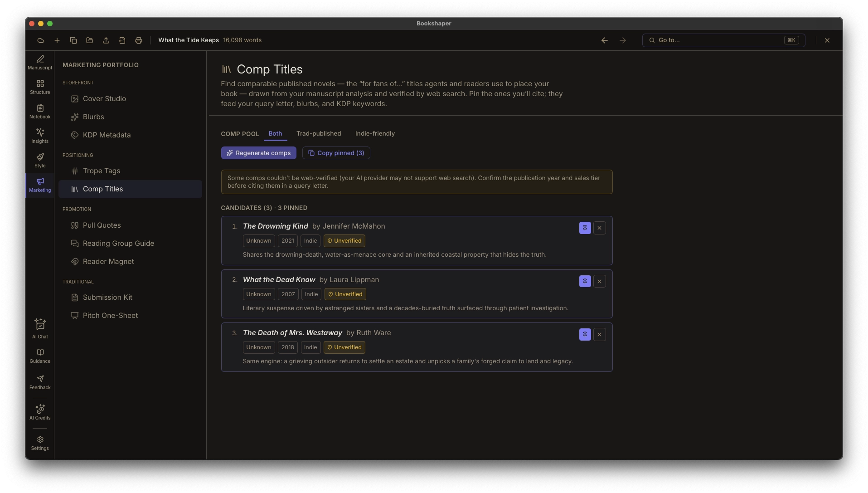
Task: Open the KDP Metadata page
Action: [x=130, y=135]
